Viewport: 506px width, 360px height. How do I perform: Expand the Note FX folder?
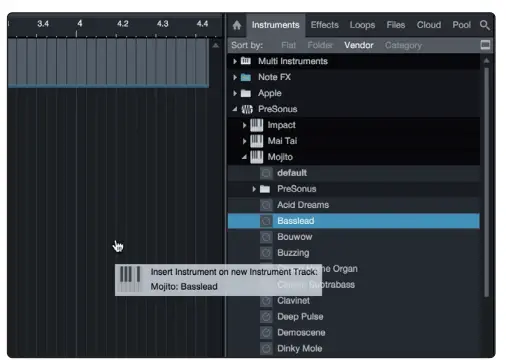(x=235, y=77)
